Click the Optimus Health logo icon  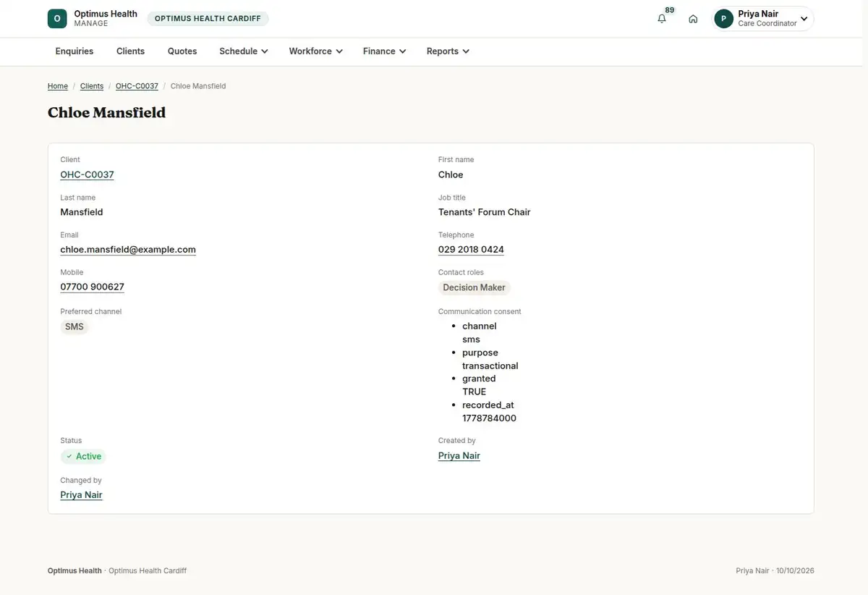coord(57,19)
